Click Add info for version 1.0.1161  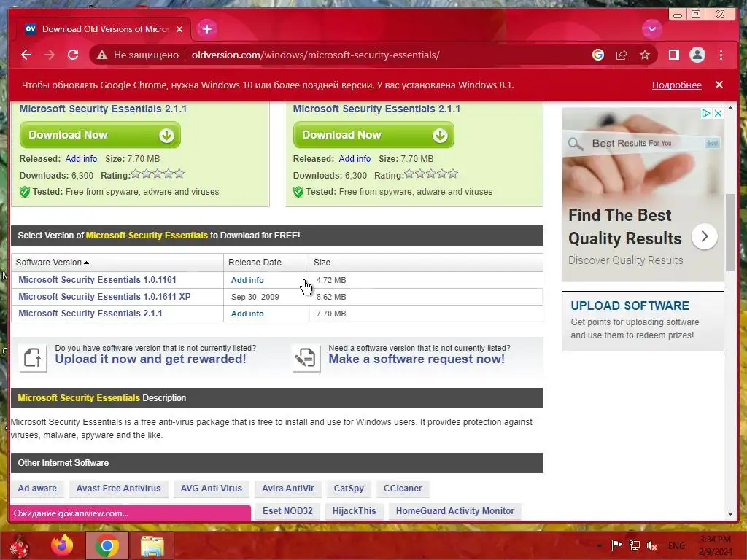click(247, 280)
